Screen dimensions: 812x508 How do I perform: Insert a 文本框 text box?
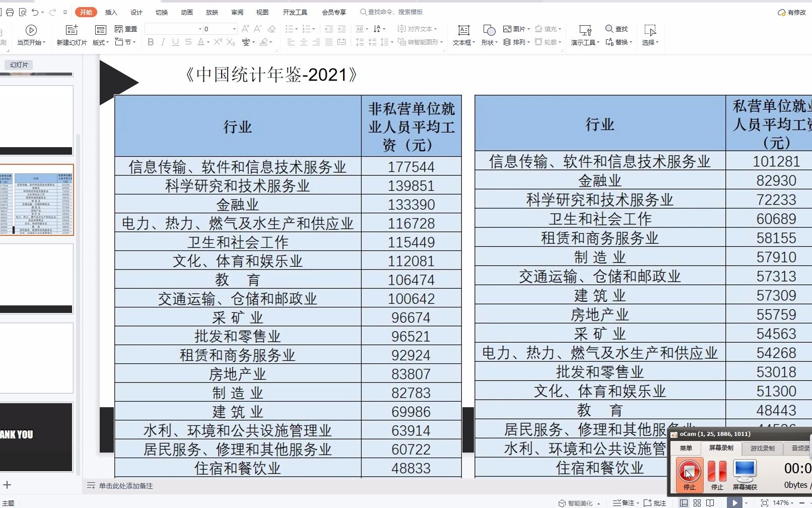pyautogui.click(x=464, y=35)
